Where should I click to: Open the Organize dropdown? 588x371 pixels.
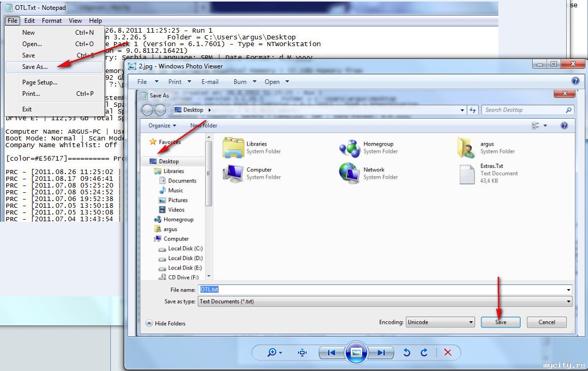point(162,126)
